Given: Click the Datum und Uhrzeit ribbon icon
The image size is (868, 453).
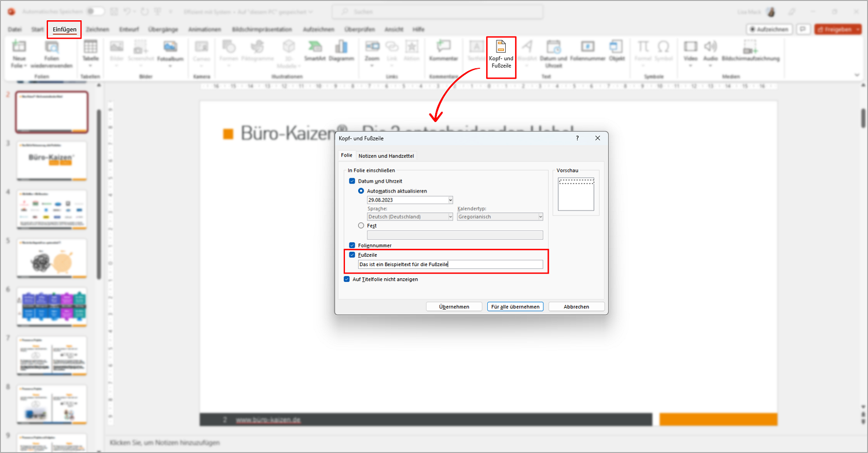Looking at the screenshot, I should 553,54.
